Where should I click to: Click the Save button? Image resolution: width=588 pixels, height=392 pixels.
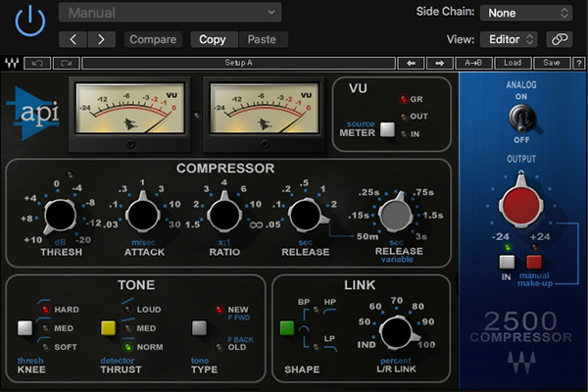coord(552,63)
